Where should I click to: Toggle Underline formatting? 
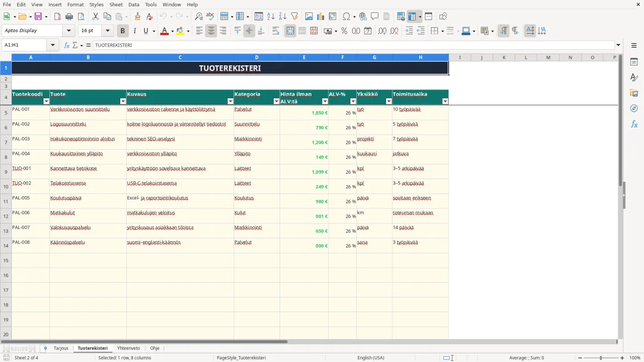pos(146,31)
